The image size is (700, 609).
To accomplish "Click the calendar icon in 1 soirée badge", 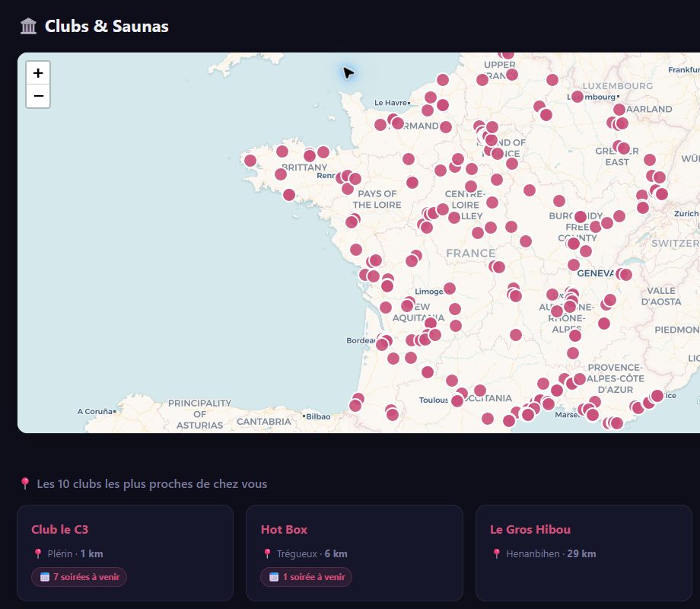I will (x=274, y=577).
